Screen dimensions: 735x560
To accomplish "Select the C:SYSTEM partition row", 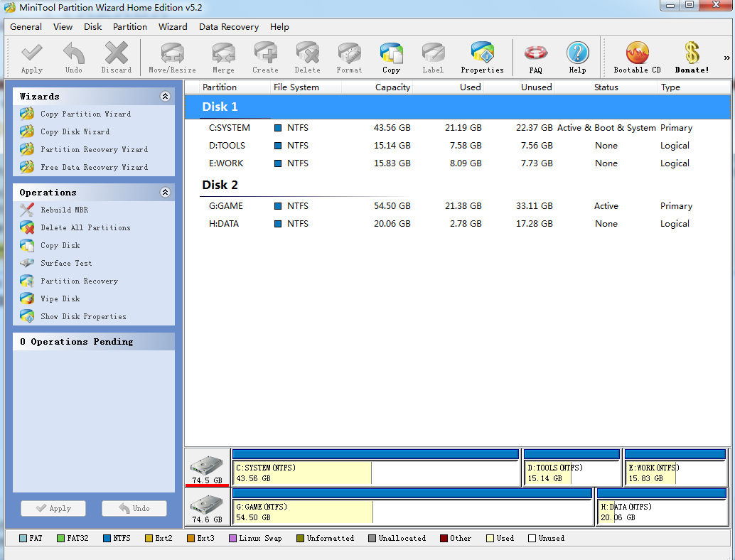I will coord(458,127).
